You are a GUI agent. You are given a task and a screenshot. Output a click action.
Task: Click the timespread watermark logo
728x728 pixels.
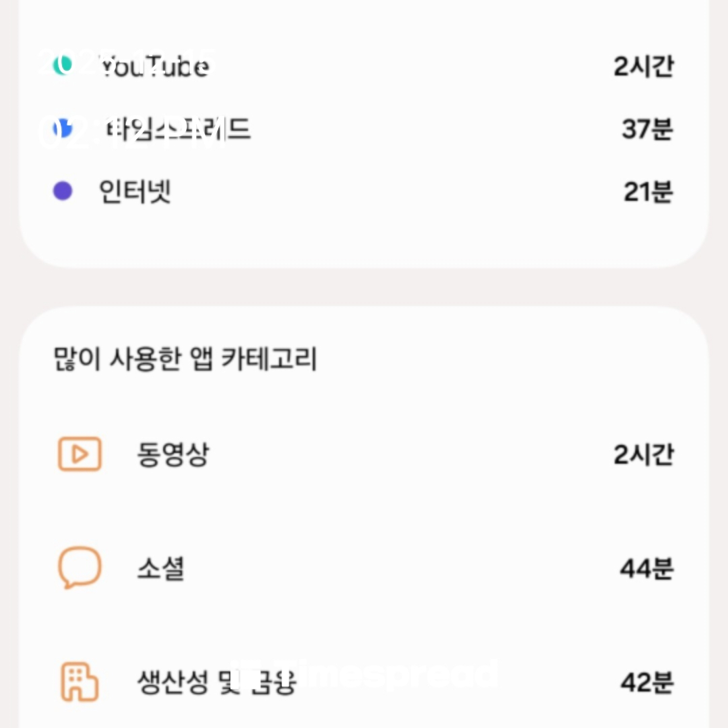tap(364, 674)
